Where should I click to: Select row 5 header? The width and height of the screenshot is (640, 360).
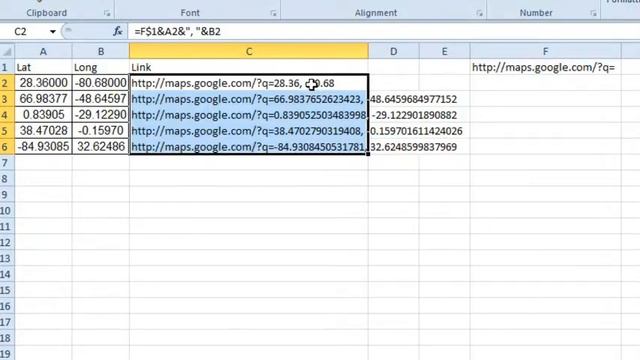7,131
